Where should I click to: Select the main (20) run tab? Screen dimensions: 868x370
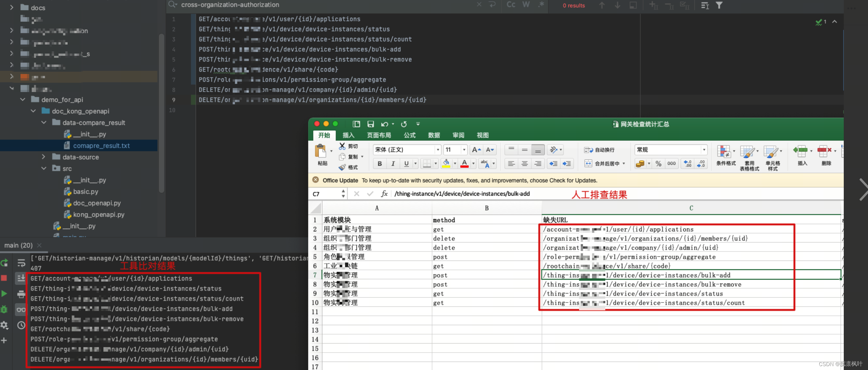tap(18, 245)
